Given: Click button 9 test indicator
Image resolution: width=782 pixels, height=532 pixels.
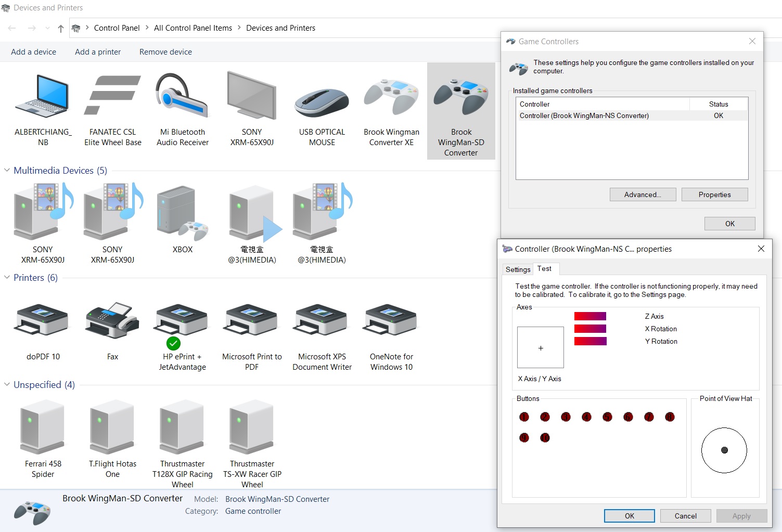Looking at the screenshot, I should [x=524, y=437].
